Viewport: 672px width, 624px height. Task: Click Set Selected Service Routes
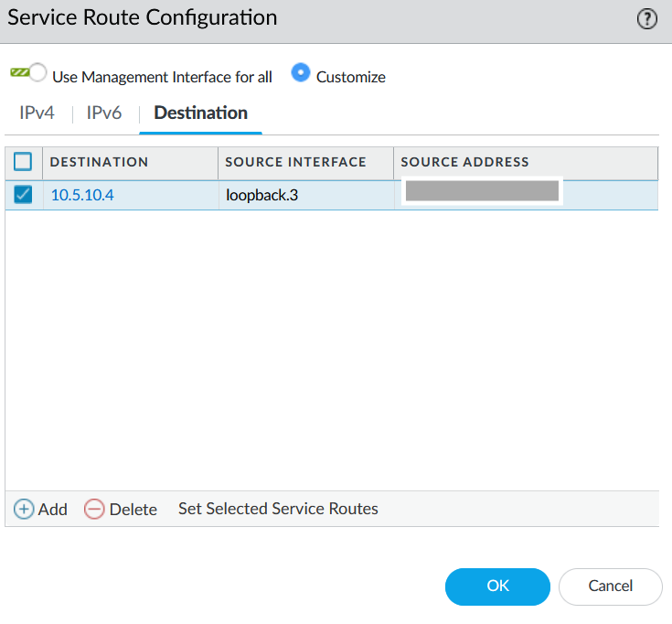click(278, 509)
